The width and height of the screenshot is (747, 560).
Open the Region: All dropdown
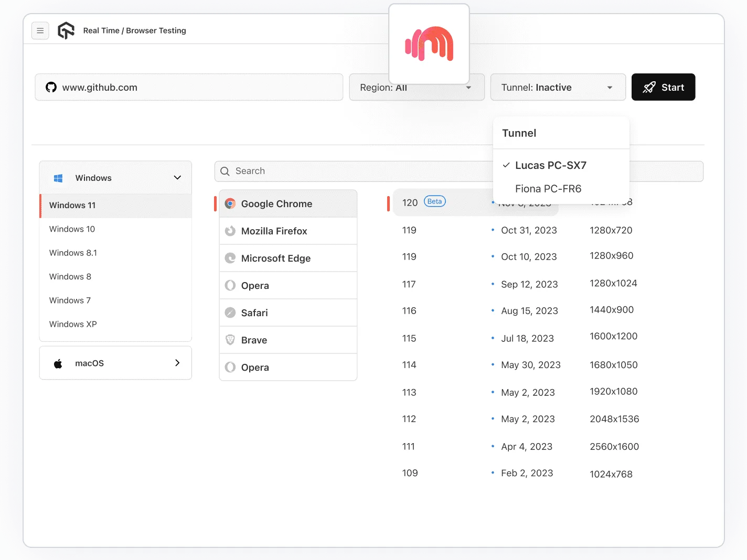[x=417, y=87]
